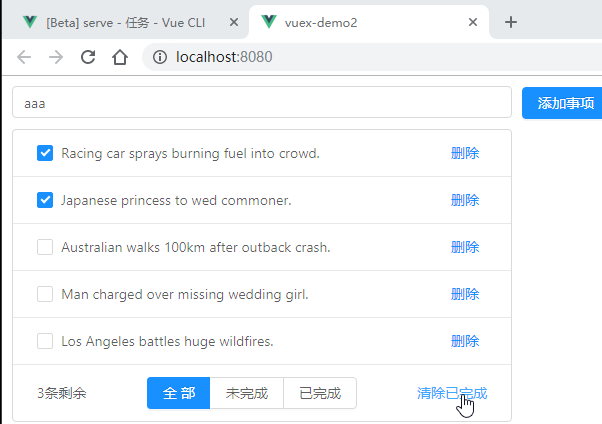Click the browser back arrow
Image resolution: width=602 pixels, height=424 pixels.
(24, 57)
